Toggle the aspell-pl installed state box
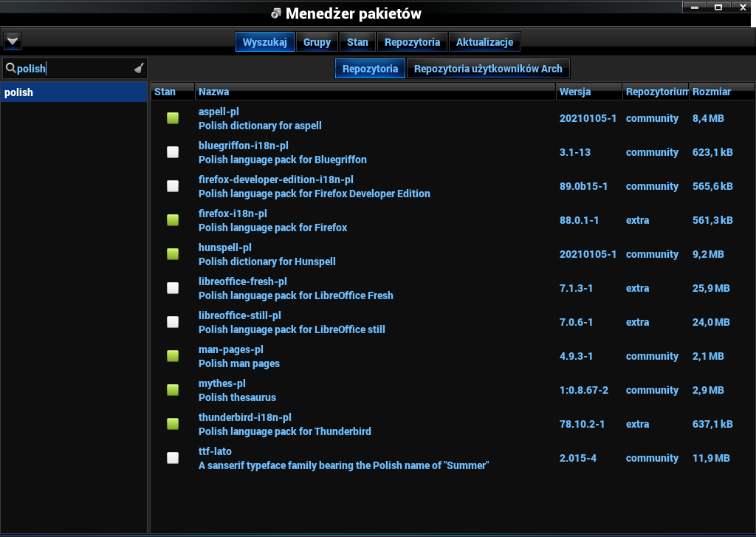The width and height of the screenshot is (756, 537). pos(173,118)
